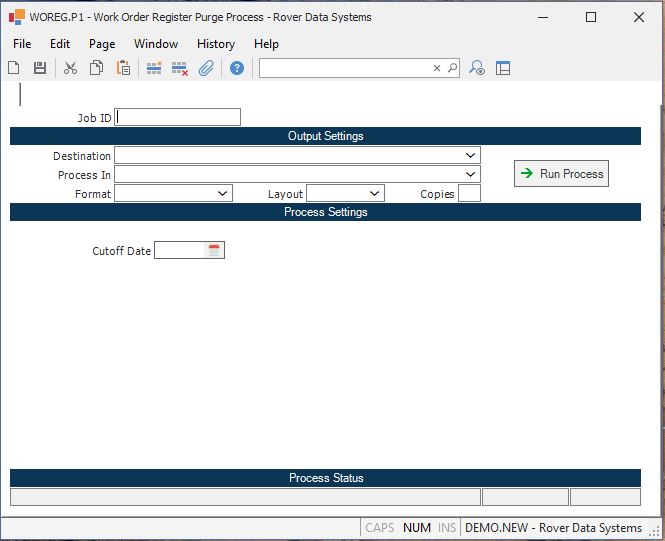Open the History menu
The width and height of the screenshot is (665, 541).
coord(215,44)
